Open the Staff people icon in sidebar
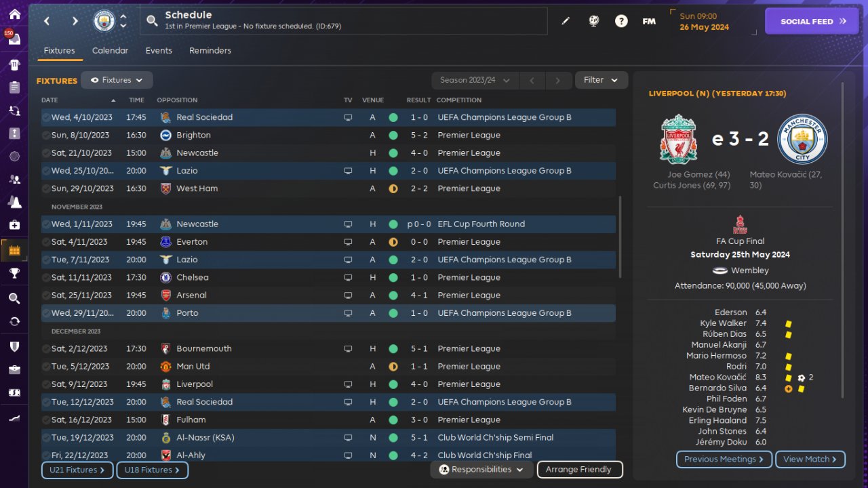868x488 pixels. (14, 180)
